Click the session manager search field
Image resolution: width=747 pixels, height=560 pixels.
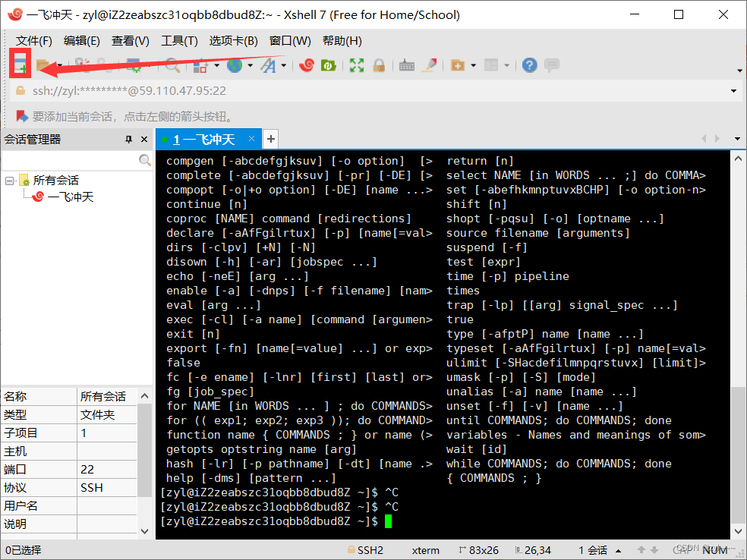coord(71,160)
